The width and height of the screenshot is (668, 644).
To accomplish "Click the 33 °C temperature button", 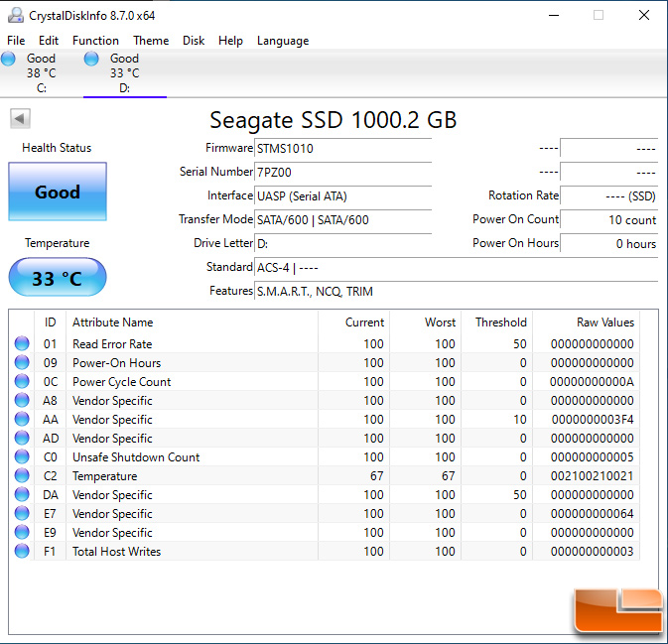I will [x=58, y=277].
